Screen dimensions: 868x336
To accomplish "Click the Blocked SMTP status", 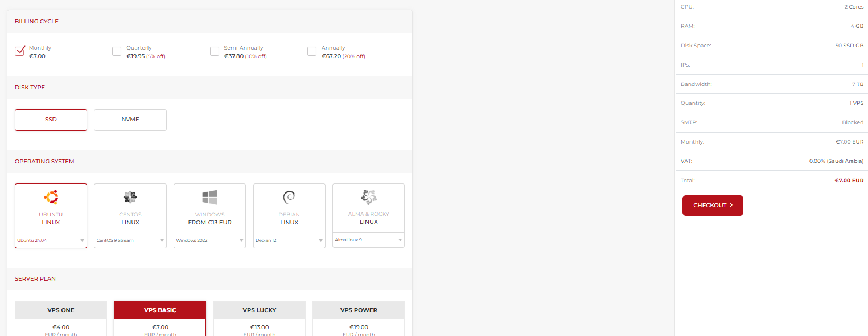I will (x=853, y=122).
